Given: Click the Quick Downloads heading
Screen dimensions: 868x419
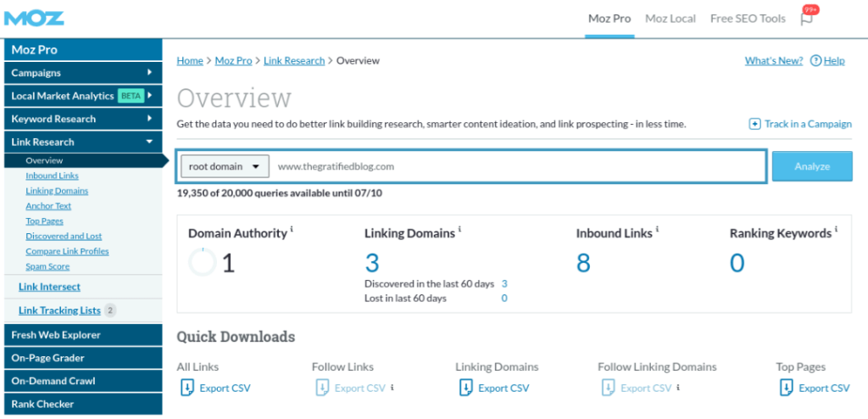Looking at the screenshot, I should (x=236, y=337).
